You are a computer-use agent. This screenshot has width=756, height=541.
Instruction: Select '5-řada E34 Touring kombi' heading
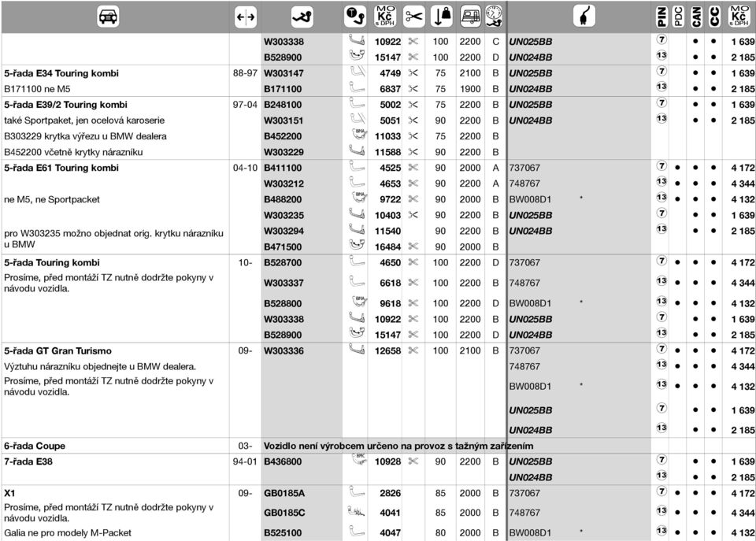pyautogui.click(x=61, y=73)
